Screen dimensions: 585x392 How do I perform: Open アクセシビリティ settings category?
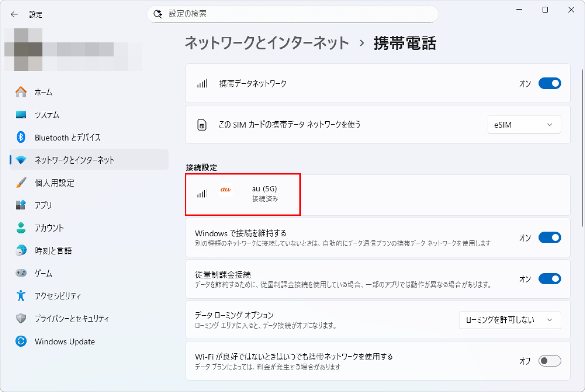pyautogui.click(x=89, y=296)
